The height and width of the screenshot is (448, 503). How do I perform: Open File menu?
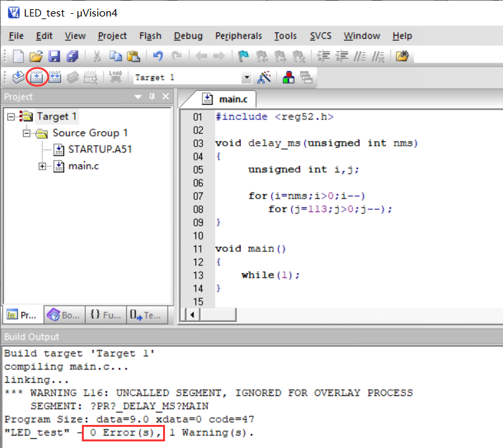coord(16,36)
